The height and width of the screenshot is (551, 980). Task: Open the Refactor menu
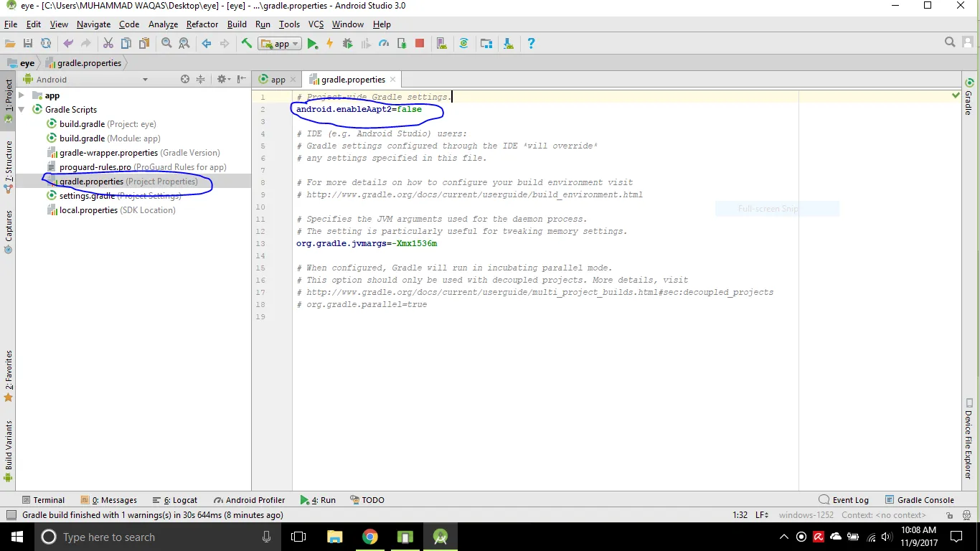pyautogui.click(x=202, y=24)
